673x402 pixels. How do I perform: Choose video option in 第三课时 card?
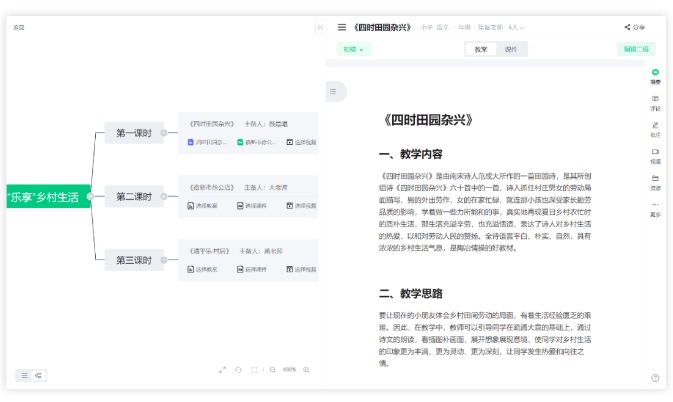(301, 269)
